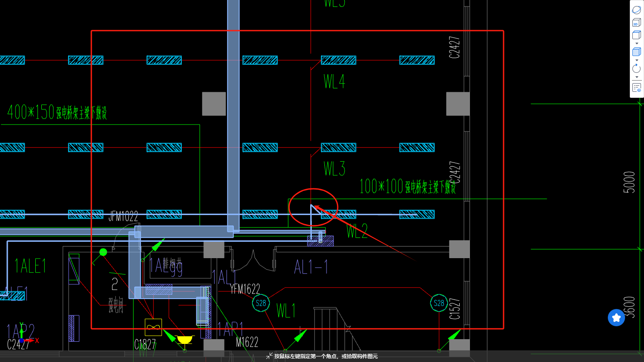Select the left S28 circle symbol
This screenshot has height=362, width=644.
pyautogui.click(x=261, y=303)
